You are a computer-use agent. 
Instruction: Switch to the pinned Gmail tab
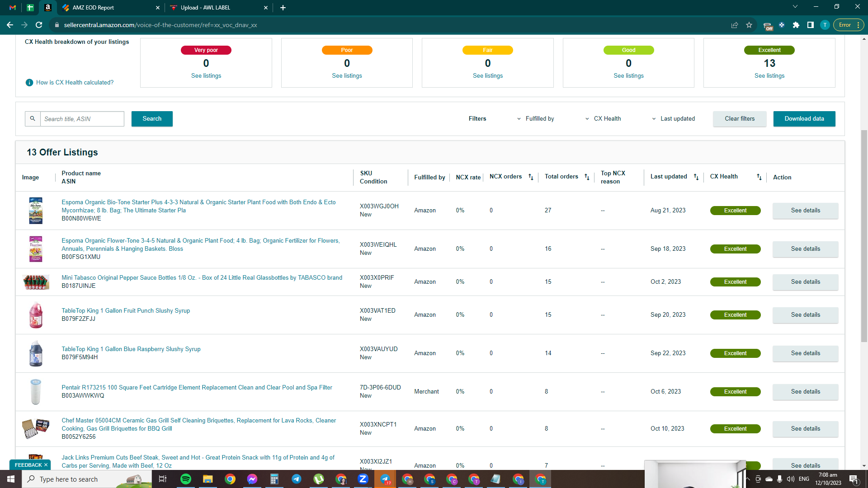pyautogui.click(x=13, y=8)
